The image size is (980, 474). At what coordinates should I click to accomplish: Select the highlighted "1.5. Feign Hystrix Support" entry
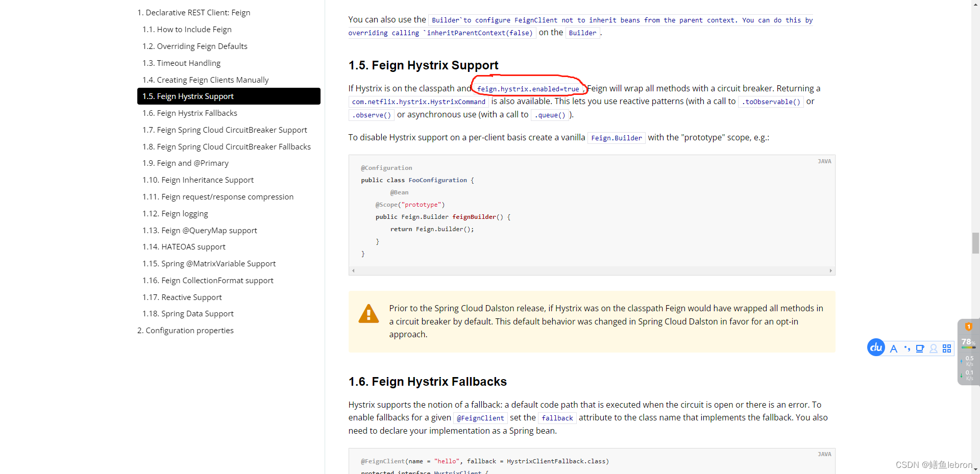point(188,96)
